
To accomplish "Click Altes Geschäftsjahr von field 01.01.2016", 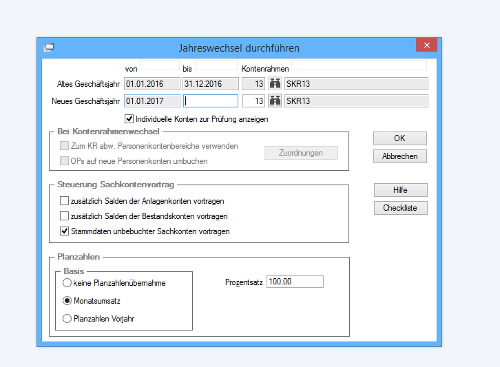I will [x=152, y=84].
